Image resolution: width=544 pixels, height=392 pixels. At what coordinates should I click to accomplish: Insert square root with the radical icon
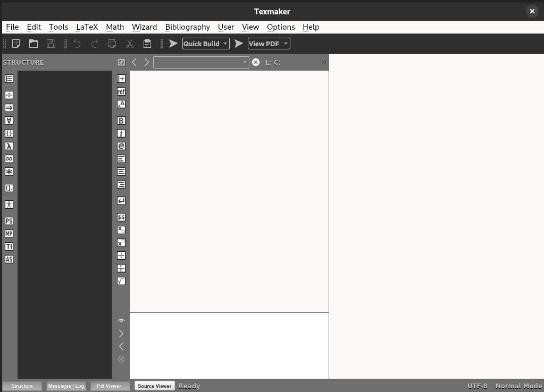(121, 281)
